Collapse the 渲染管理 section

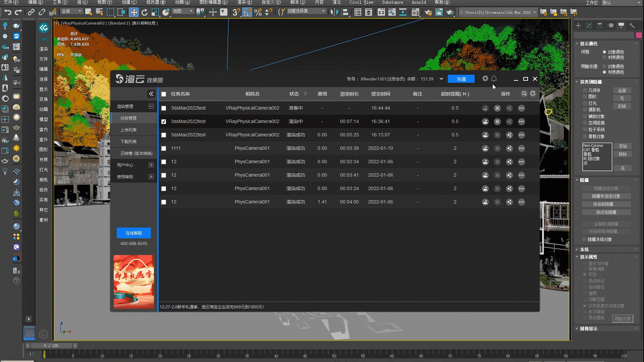coord(151,106)
